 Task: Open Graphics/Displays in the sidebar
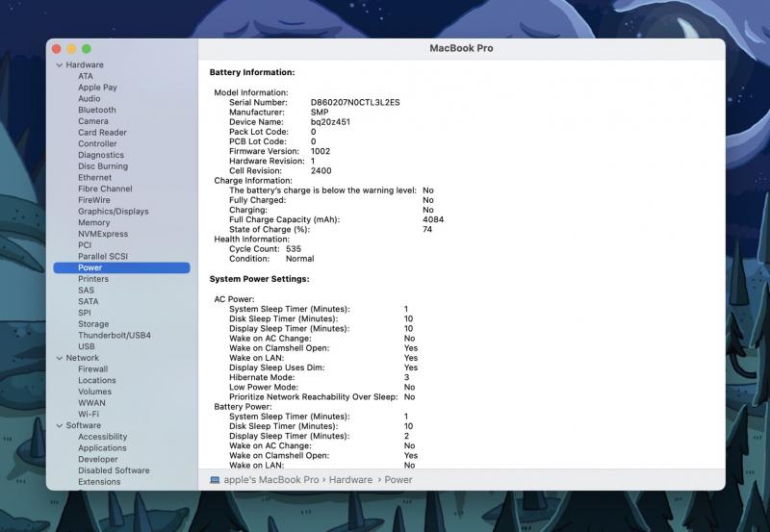click(x=113, y=212)
